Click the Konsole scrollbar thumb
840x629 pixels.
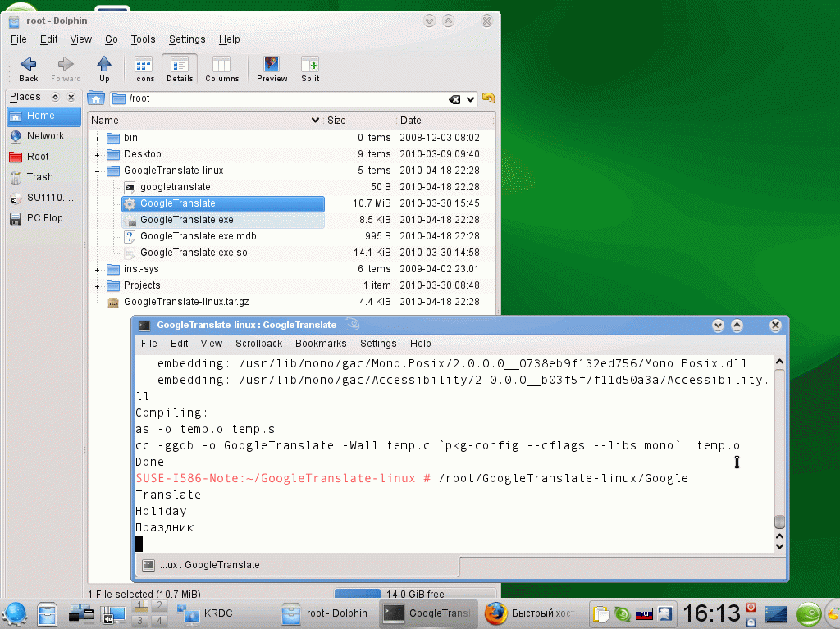click(x=779, y=522)
